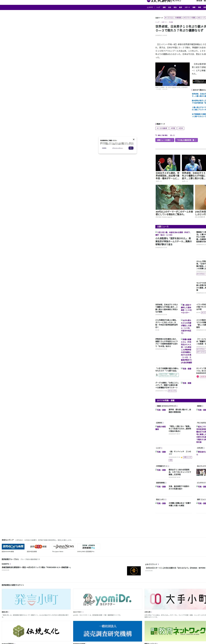
Task: Open the 使い方 help link
Action: (x=173, y=135)
